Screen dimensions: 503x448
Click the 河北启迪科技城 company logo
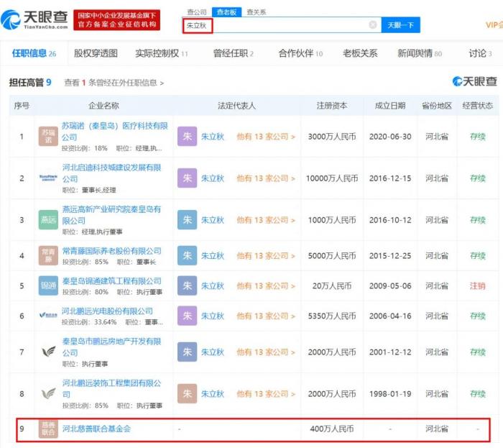pyautogui.click(x=48, y=178)
